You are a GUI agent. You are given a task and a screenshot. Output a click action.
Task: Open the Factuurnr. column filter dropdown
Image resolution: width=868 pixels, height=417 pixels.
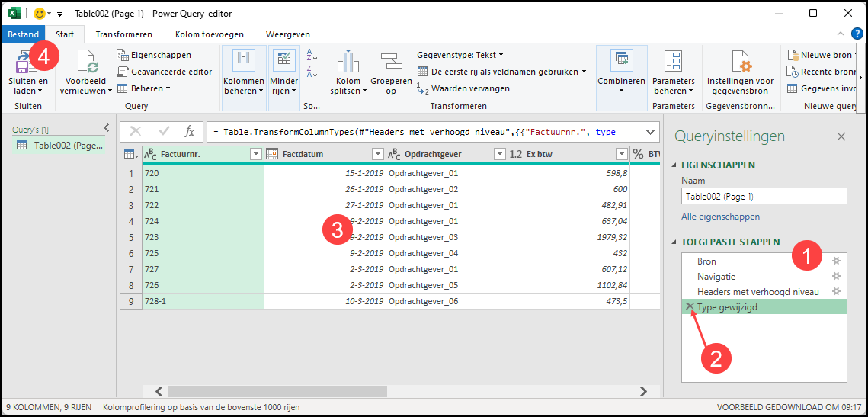(x=256, y=155)
